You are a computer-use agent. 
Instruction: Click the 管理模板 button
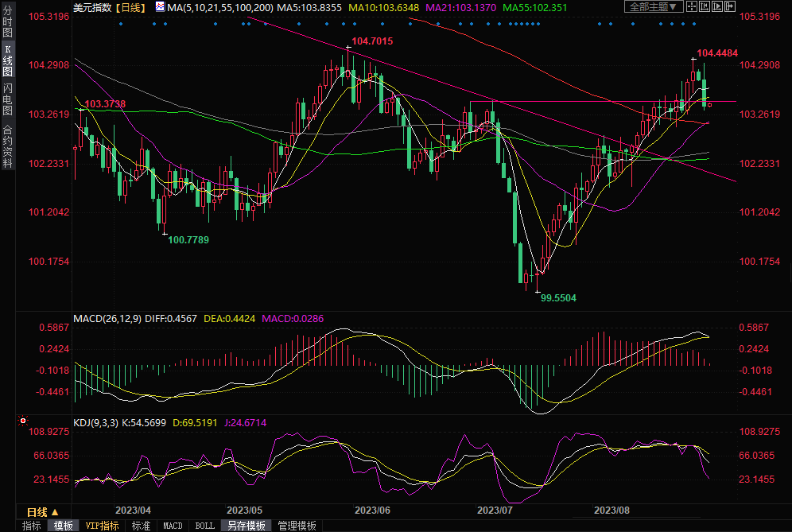tap(297, 526)
